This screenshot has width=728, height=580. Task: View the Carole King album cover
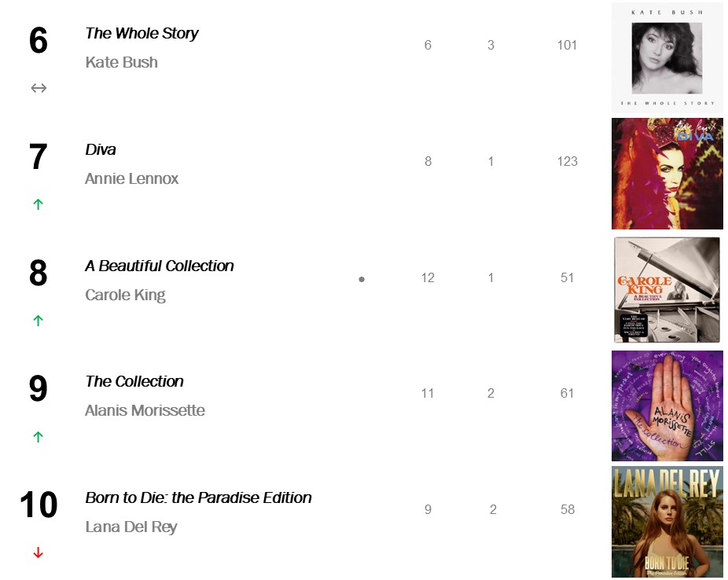pyautogui.click(x=667, y=290)
